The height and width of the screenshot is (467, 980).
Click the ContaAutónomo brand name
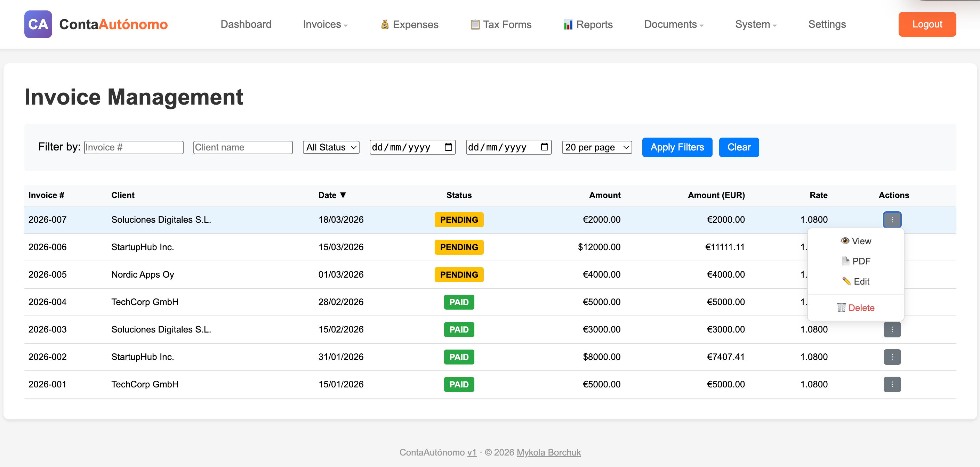pos(113,24)
